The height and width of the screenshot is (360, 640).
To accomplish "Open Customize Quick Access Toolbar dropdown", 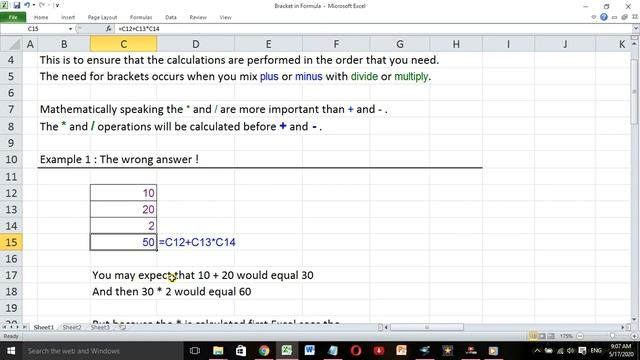I will coord(57,5).
